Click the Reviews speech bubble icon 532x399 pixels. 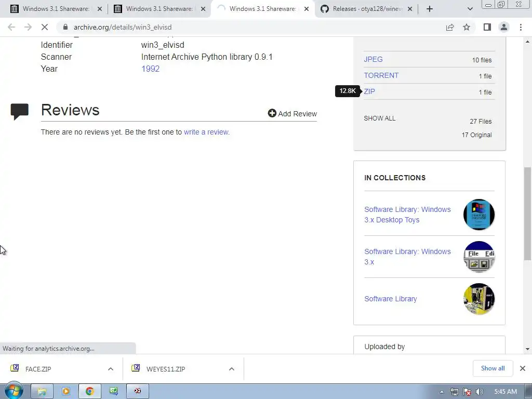click(20, 112)
